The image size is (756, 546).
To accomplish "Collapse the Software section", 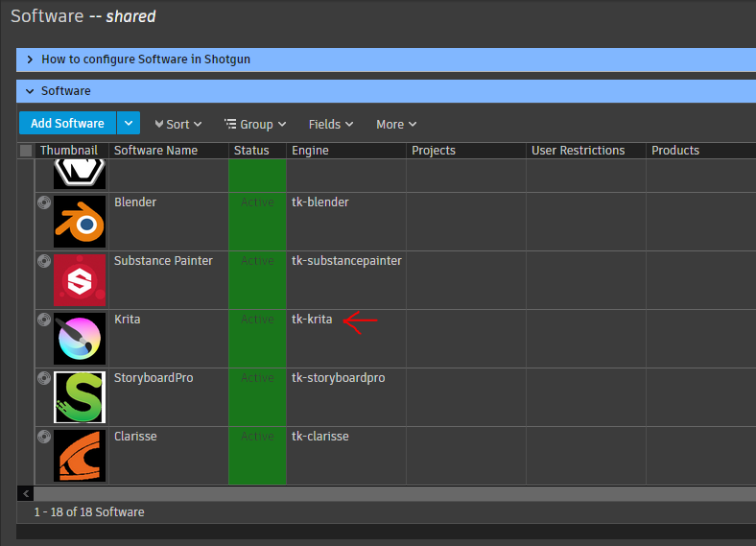I will [30, 91].
